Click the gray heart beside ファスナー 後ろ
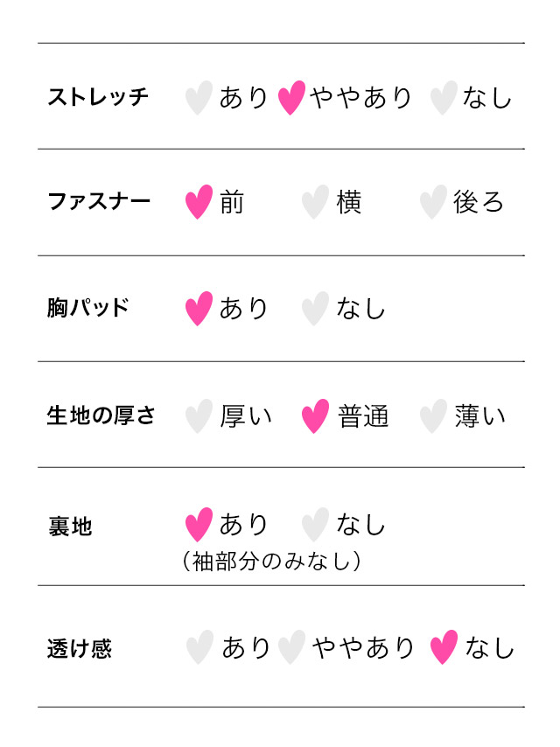The height and width of the screenshot is (747, 560). [433, 202]
